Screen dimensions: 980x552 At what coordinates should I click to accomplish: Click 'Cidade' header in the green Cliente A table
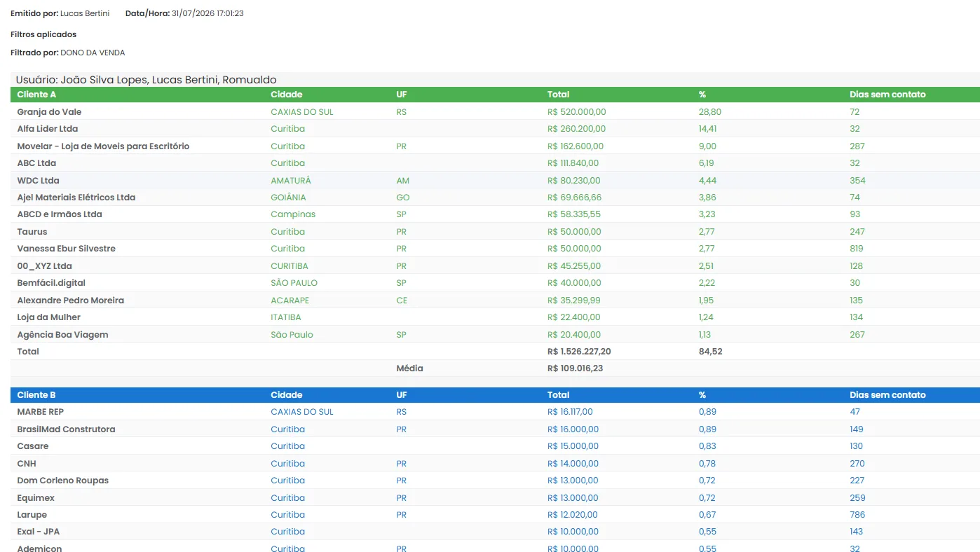tap(287, 95)
